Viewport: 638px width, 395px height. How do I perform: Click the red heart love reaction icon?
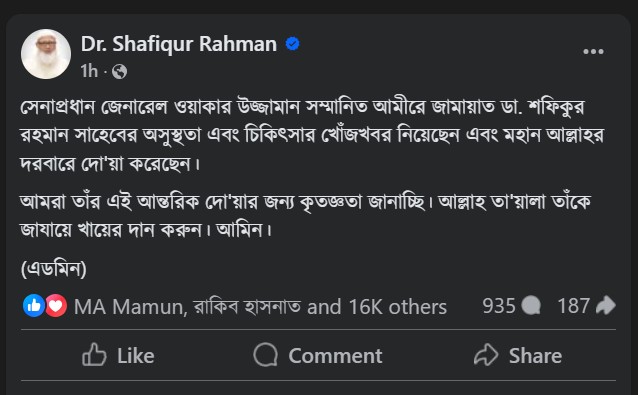coord(56,306)
